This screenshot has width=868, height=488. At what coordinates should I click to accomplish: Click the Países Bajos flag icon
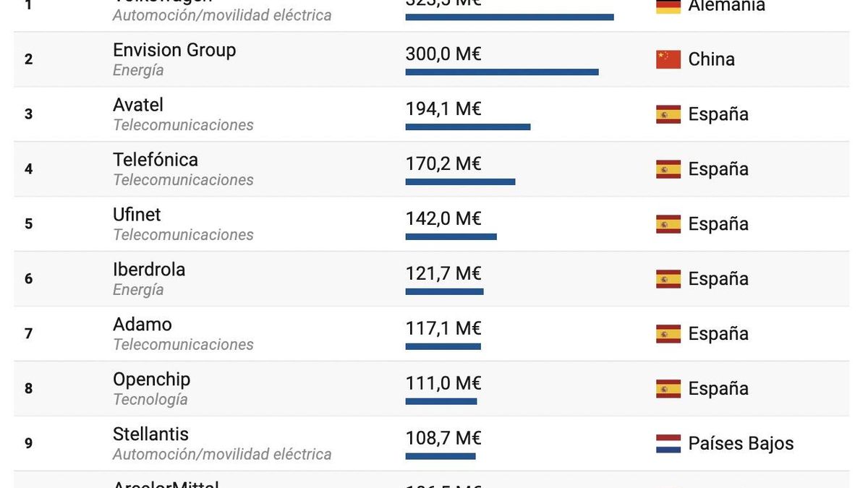click(x=668, y=444)
